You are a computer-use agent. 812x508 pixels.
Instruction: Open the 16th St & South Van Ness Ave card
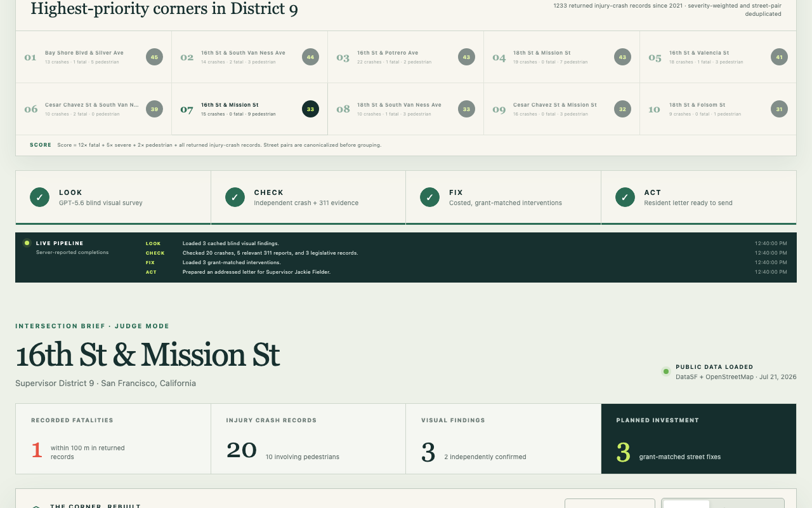[249, 57]
